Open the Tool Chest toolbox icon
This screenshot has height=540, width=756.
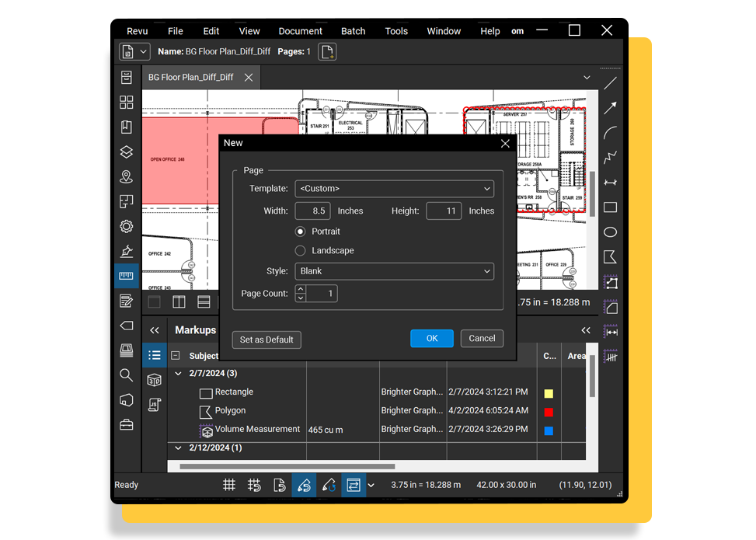point(127,425)
